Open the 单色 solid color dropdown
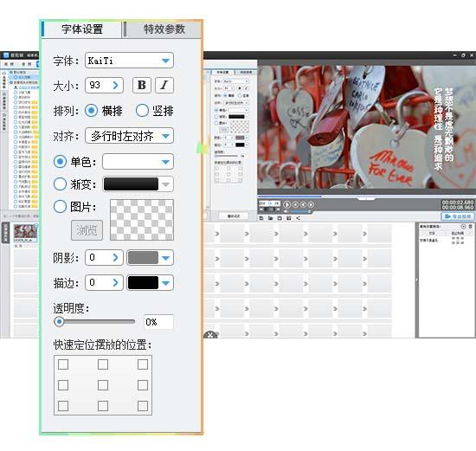 pos(138,162)
